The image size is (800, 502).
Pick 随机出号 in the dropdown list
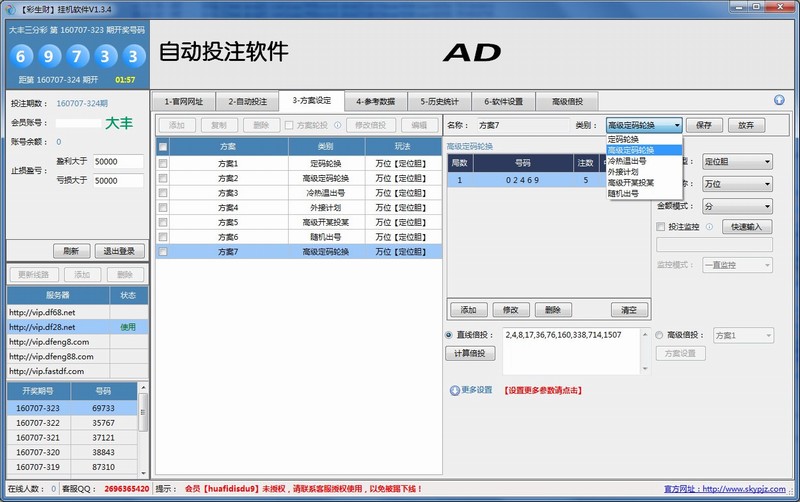coord(625,194)
